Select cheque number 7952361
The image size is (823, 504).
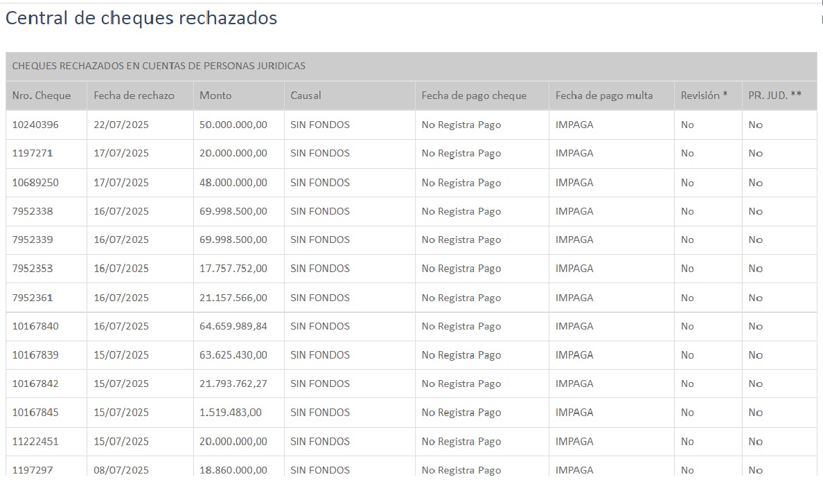tap(33, 298)
